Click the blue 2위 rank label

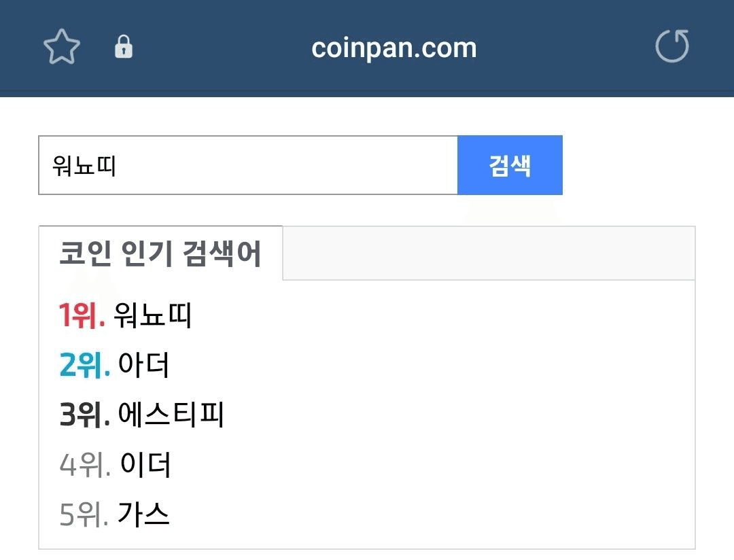(x=84, y=366)
